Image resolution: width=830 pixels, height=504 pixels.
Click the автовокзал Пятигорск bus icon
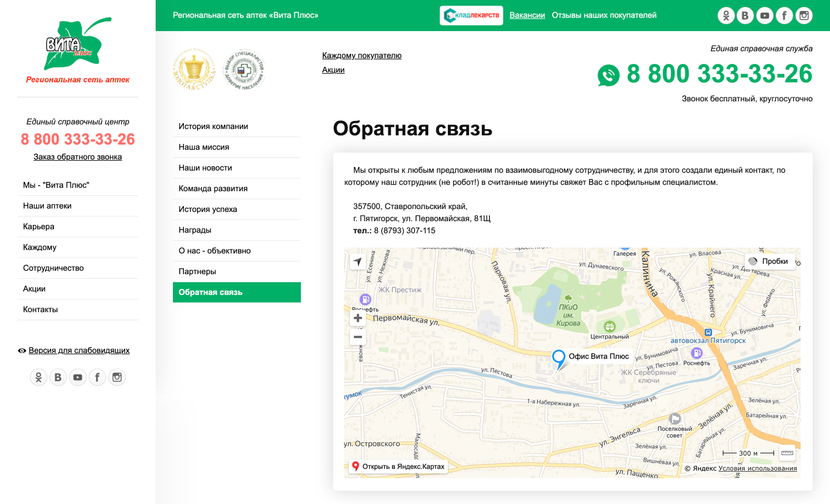708,332
